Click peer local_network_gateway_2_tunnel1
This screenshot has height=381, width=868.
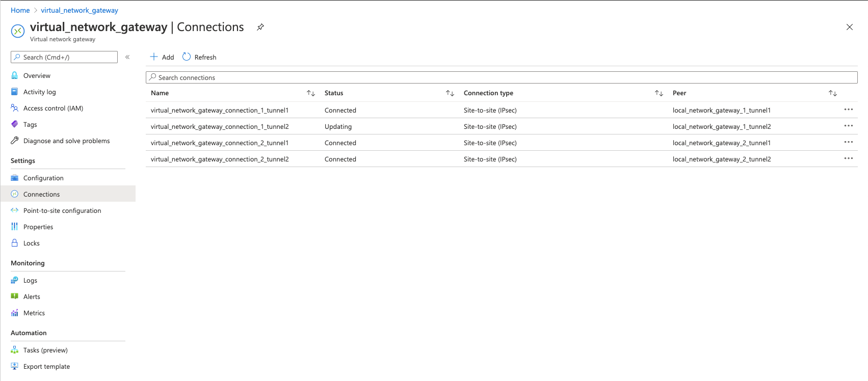pos(722,143)
